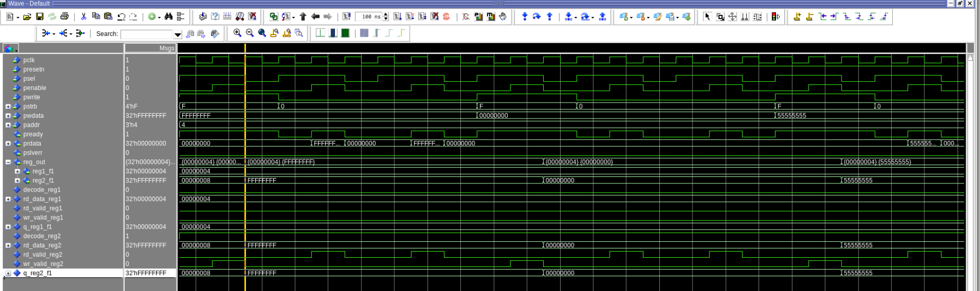Select the rd_valid_reg1 signal
This screenshot has width=980, height=291.
click(43, 208)
